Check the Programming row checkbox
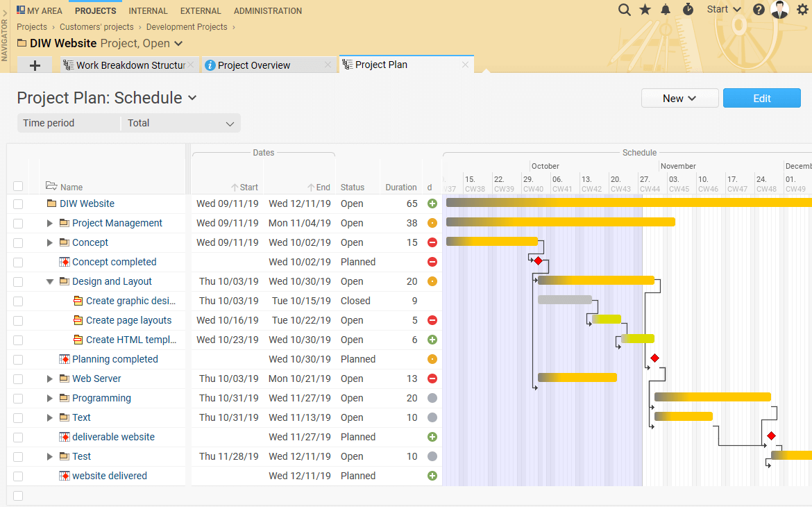This screenshot has width=812, height=507. click(18, 398)
